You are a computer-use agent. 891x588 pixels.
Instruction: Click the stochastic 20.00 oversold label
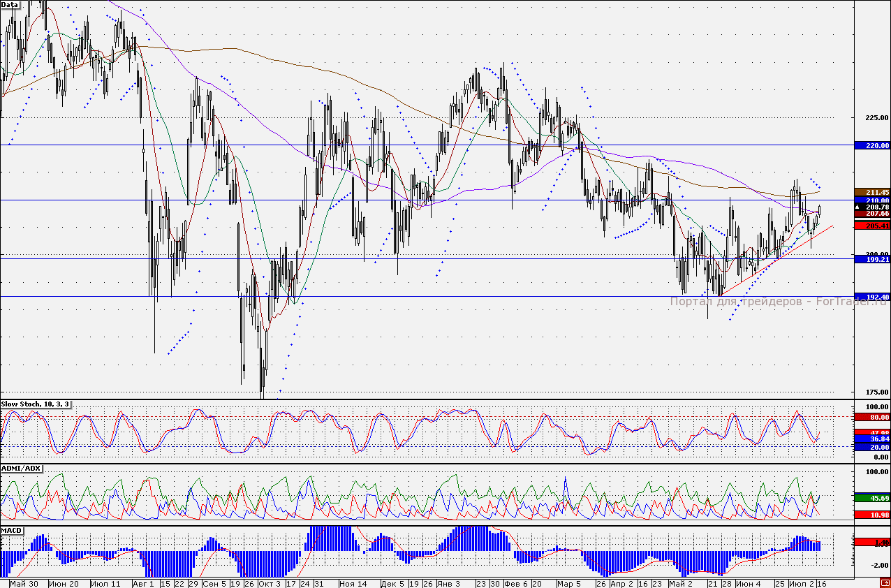(872, 447)
